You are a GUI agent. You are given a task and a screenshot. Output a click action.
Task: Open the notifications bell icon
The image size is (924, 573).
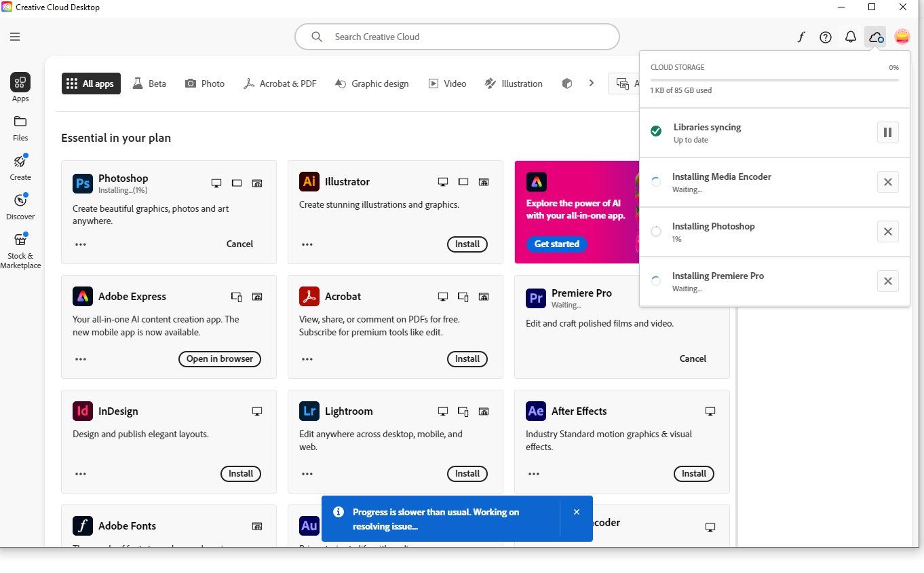pyautogui.click(x=851, y=37)
